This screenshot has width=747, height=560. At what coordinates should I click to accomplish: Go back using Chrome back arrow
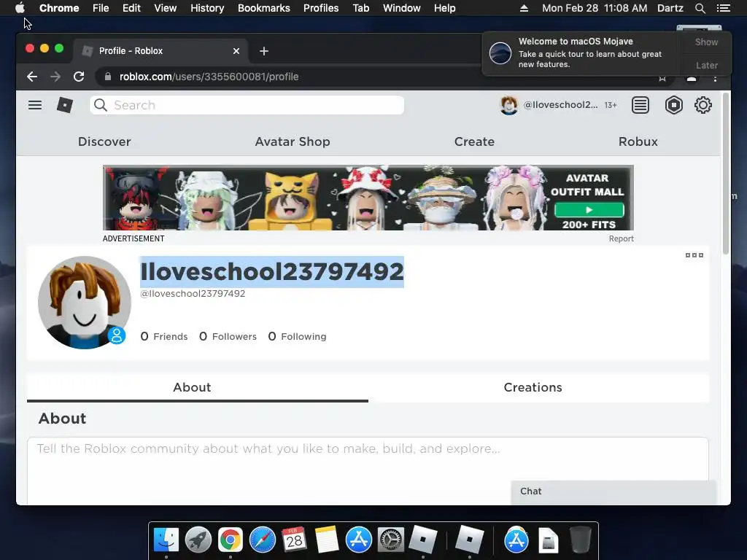pos(32,77)
